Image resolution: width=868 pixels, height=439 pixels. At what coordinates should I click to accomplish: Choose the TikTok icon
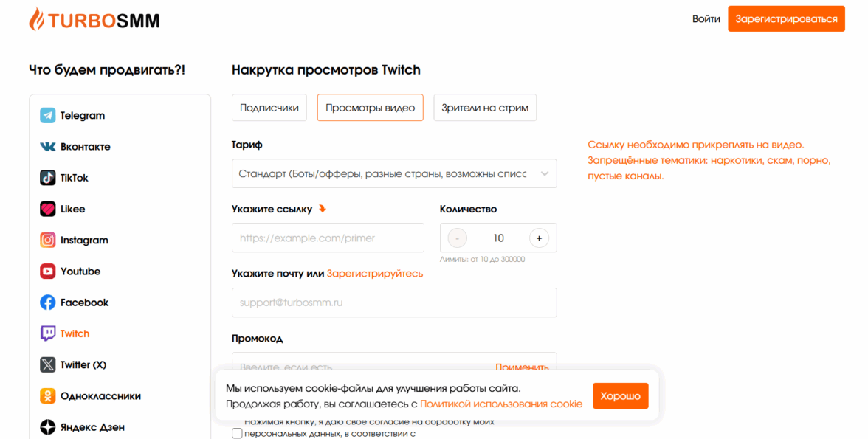pos(48,178)
